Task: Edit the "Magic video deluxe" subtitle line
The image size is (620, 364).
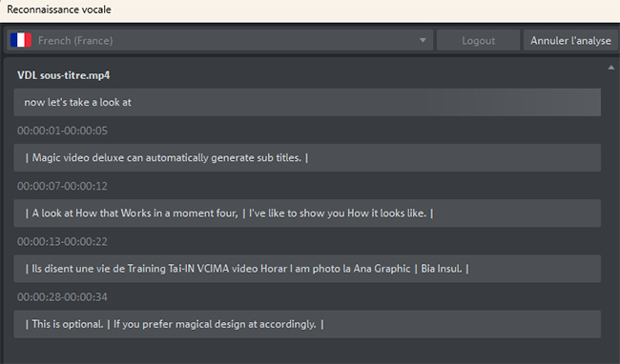Action: click(x=307, y=158)
